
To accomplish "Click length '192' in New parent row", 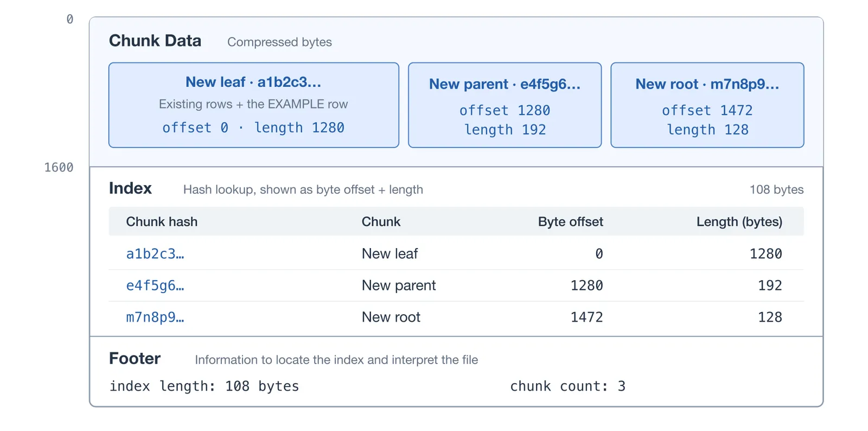I will pos(770,286).
